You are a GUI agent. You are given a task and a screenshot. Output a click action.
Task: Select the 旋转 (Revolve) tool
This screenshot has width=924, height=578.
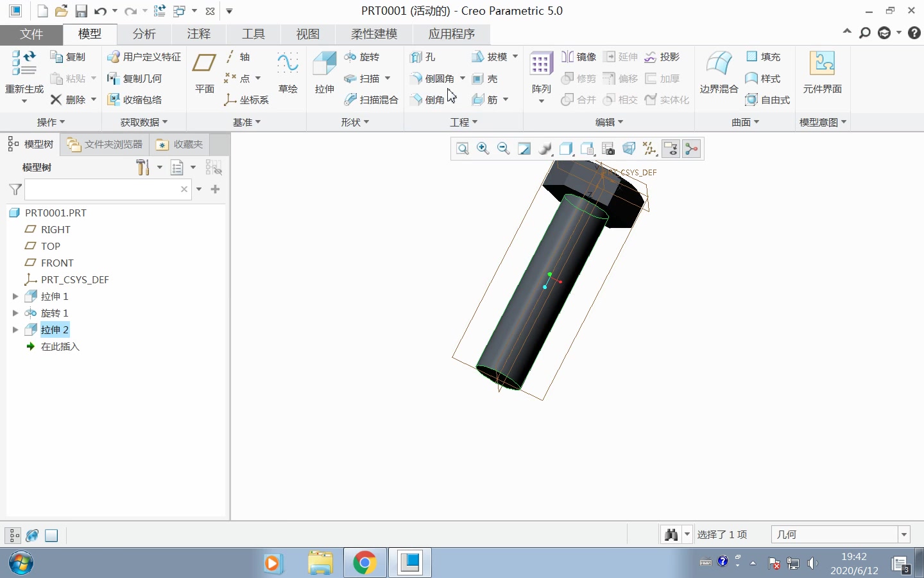tap(365, 57)
